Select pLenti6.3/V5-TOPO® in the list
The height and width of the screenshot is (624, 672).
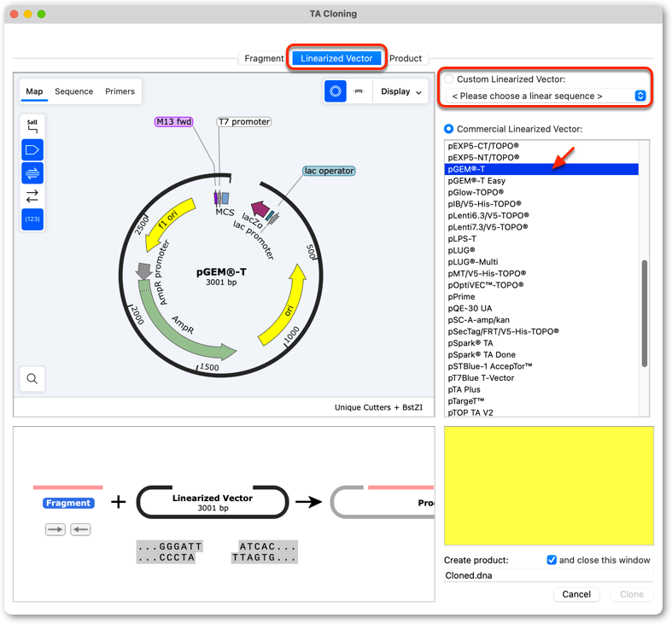[x=541, y=216]
